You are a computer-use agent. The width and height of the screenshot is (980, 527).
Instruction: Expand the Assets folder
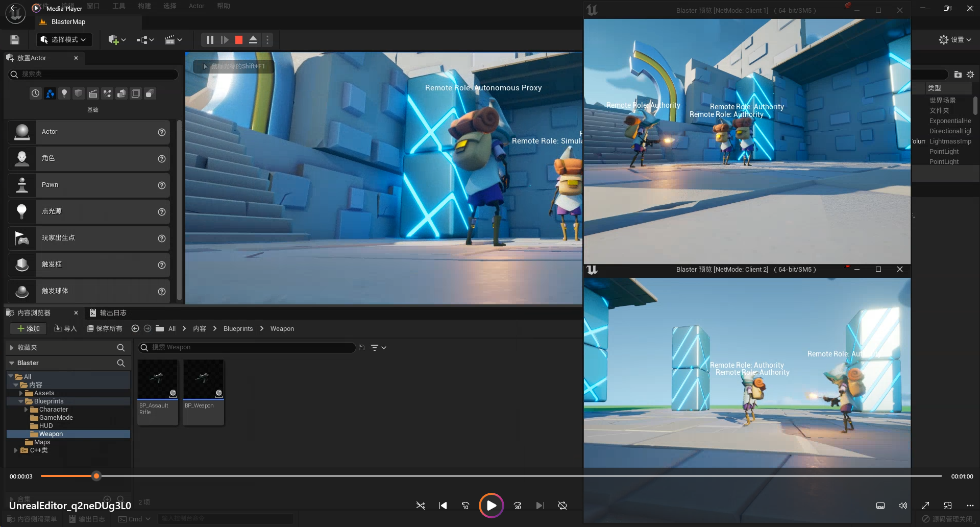pyautogui.click(x=21, y=393)
